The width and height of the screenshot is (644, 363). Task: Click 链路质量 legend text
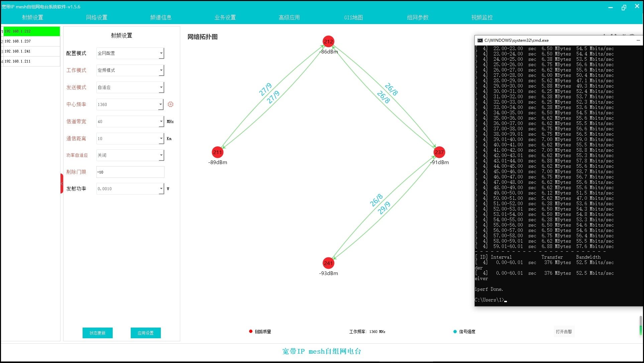pyautogui.click(x=263, y=332)
